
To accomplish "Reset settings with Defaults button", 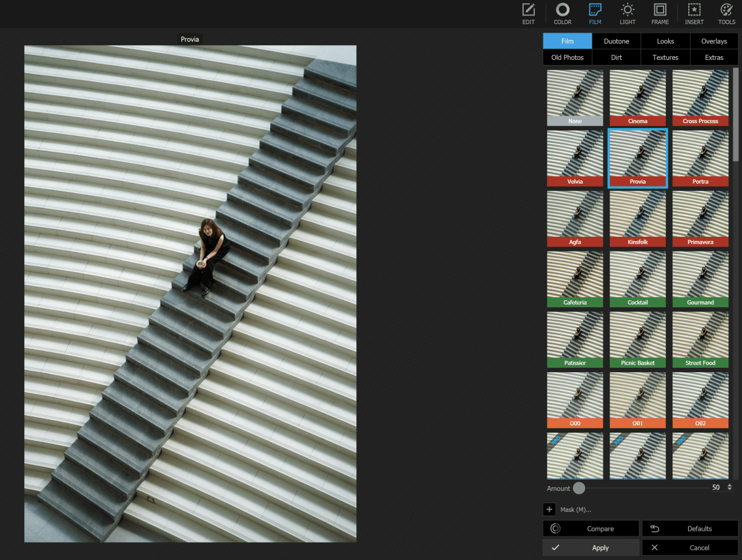I will click(x=690, y=528).
